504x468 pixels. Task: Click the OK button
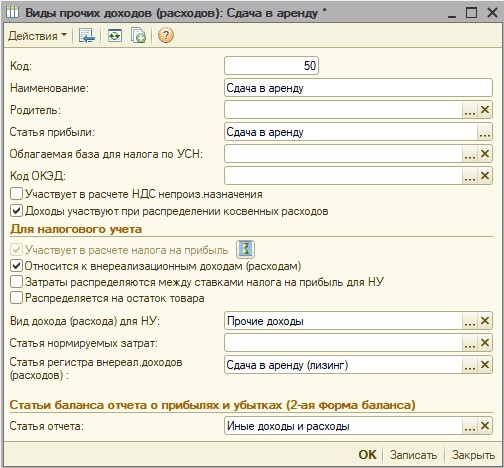coord(367,455)
